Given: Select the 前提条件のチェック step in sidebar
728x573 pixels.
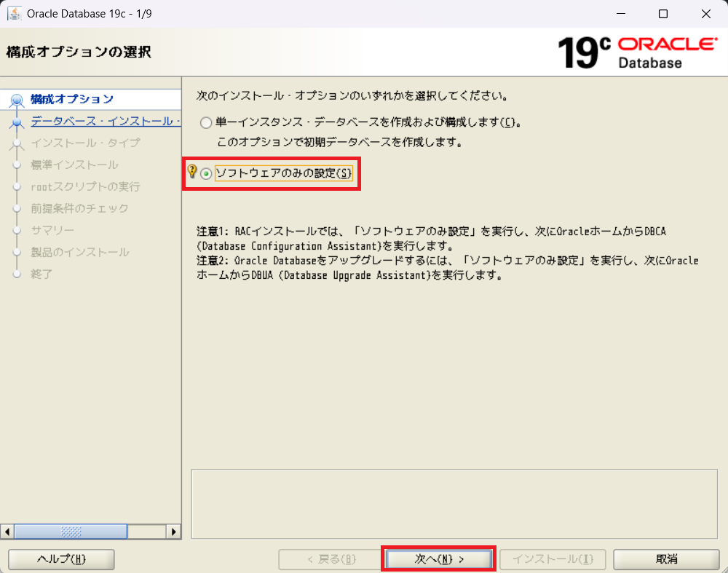Looking at the screenshot, I should click(79, 208).
